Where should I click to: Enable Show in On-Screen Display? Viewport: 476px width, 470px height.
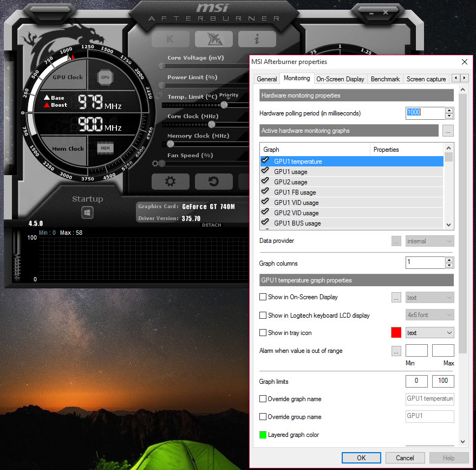click(263, 297)
